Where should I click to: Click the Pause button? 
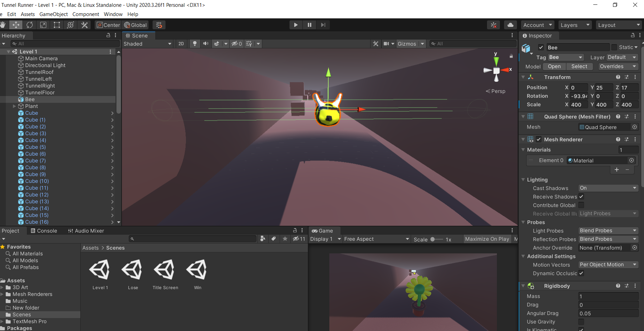[309, 25]
